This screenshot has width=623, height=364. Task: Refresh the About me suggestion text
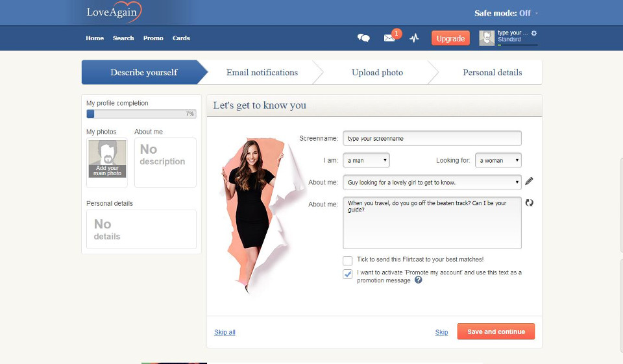(530, 203)
